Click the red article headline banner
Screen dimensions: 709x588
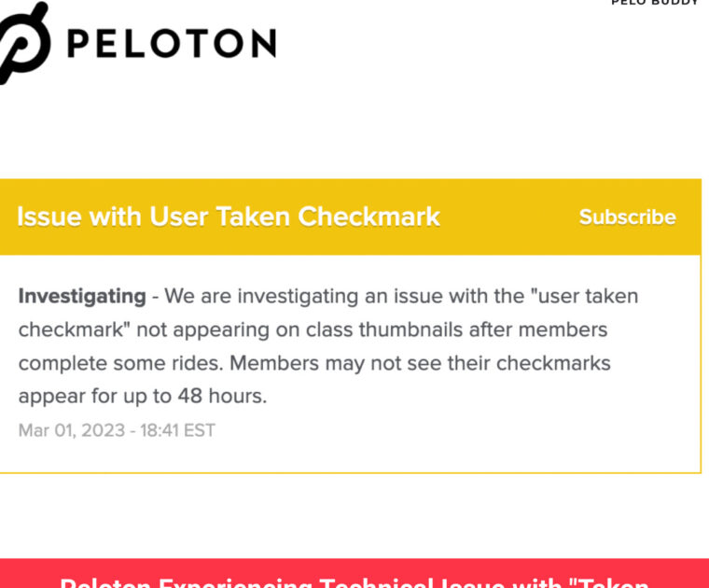pos(354,574)
